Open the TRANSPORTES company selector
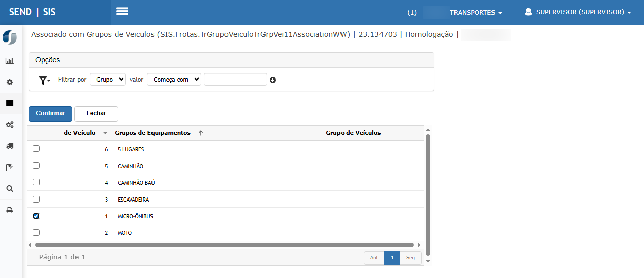 (475, 13)
